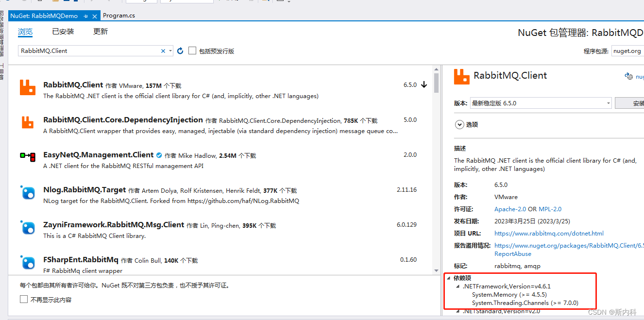
Task: Switch to the 已安装 tab
Action: tap(63, 32)
